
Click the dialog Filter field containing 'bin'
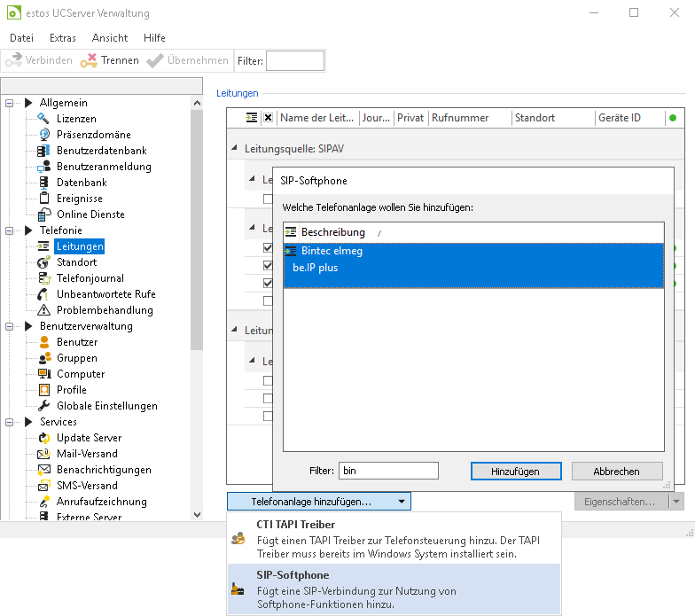[x=388, y=472]
